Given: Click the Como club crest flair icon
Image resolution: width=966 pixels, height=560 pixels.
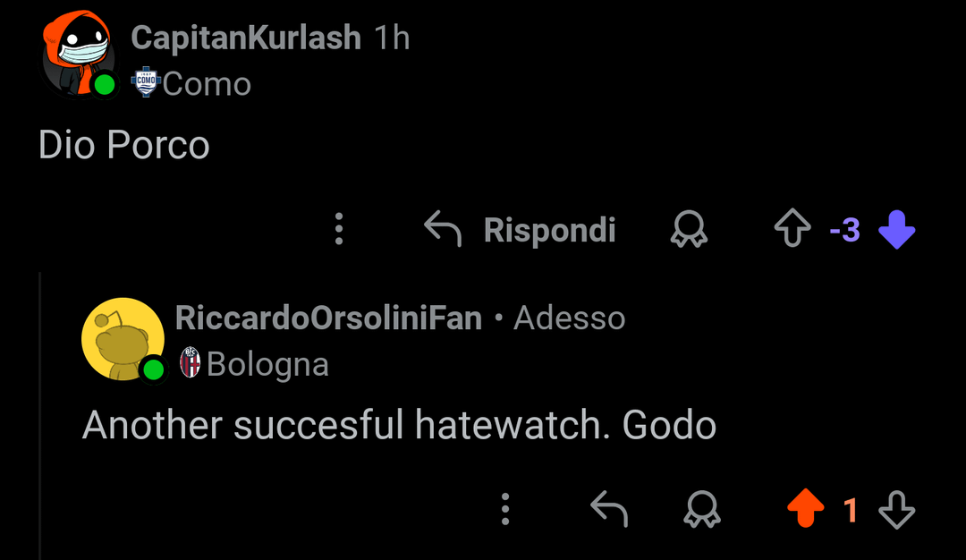Looking at the screenshot, I should pos(144,83).
